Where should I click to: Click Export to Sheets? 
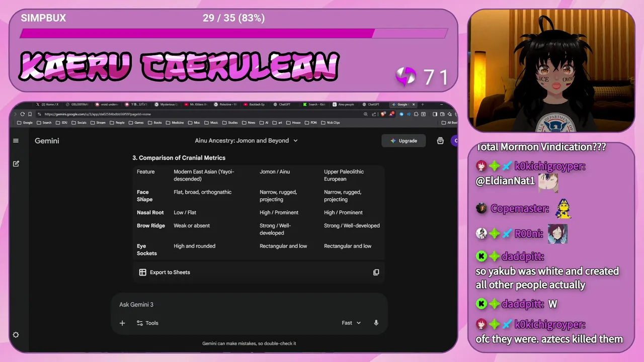point(170,273)
